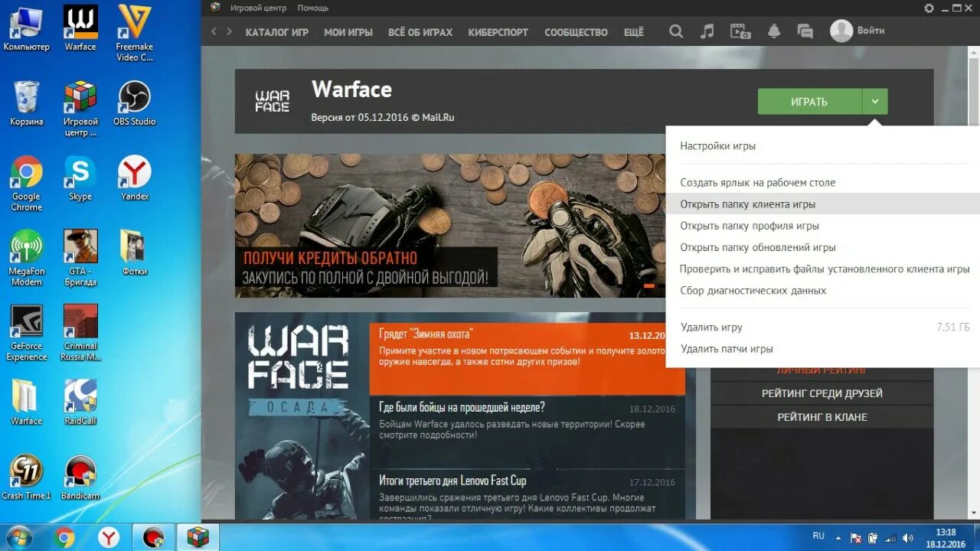
Task: Open the search magnifier icon
Action: tap(676, 31)
